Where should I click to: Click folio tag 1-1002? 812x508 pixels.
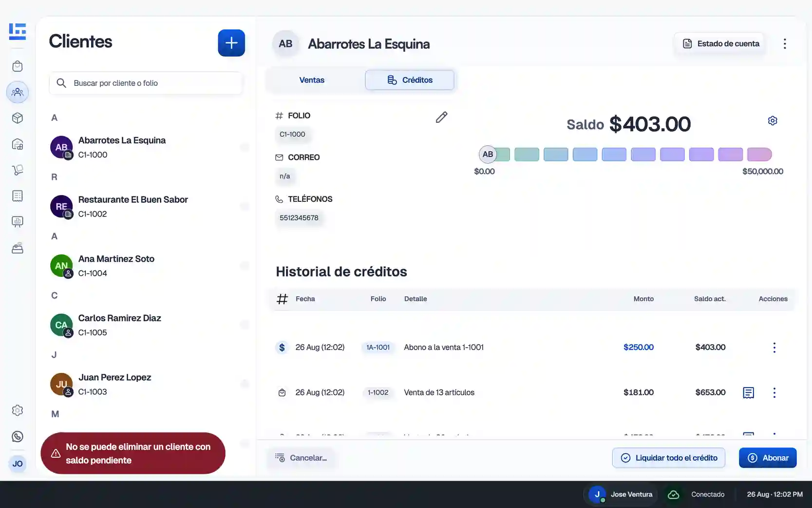378,392
